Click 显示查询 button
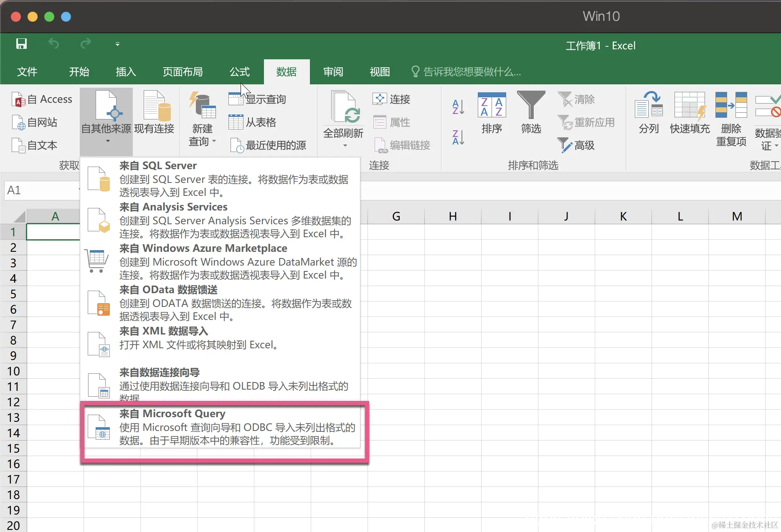Image resolution: width=781 pixels, height=532 pixels. point(258,99)
